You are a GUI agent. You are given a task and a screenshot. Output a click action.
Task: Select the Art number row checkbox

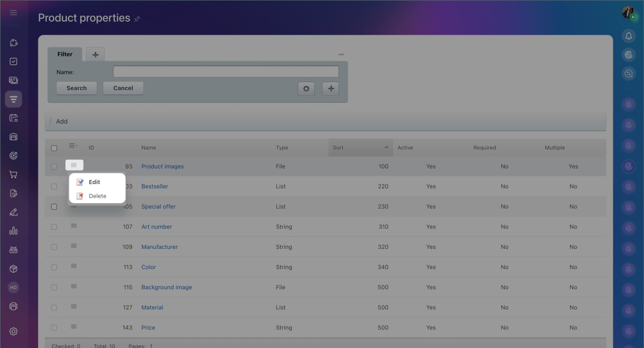(54, 227)
